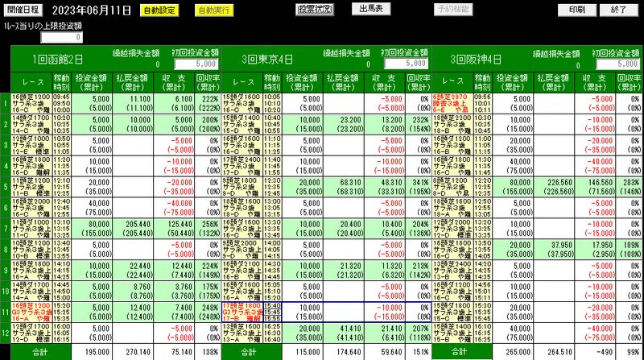Click Hakodate 投資金額(累計) column header
The width and height of the screenshot is (644, 360).
tap(92, 83)
